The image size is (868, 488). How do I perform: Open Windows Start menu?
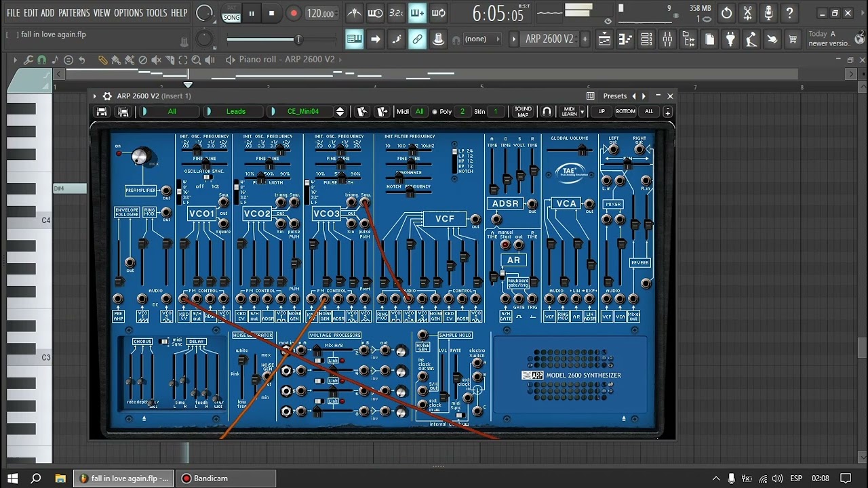pyautogui.click(x=12, y=478)
